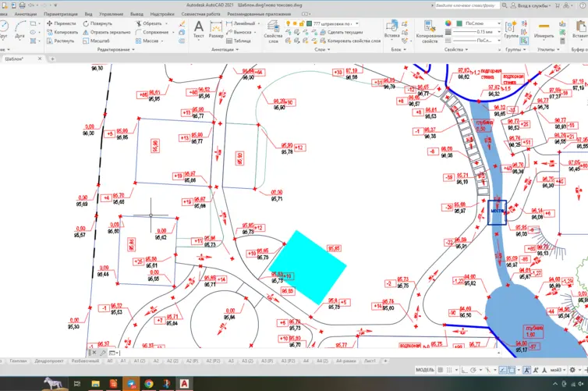Choose the Отразить зеркально mirror tool

(x=107, y=32)
